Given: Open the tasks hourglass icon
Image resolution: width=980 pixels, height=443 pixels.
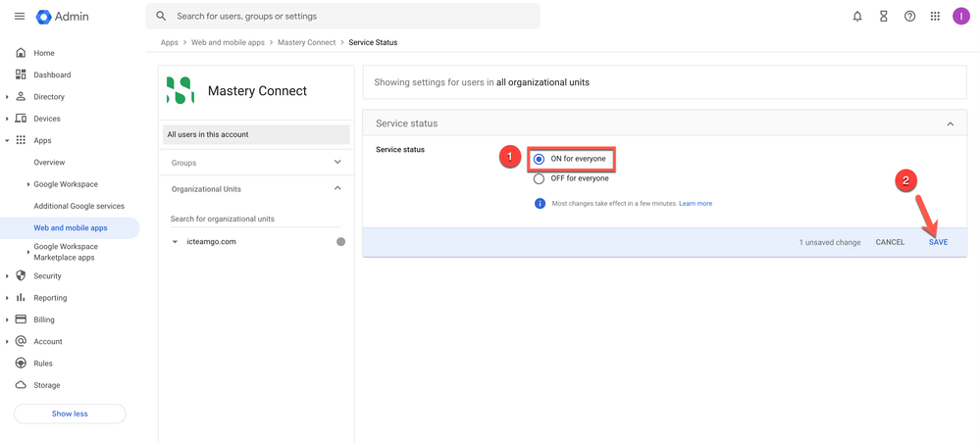Looking at the screenshot, I should pos(884,17).
